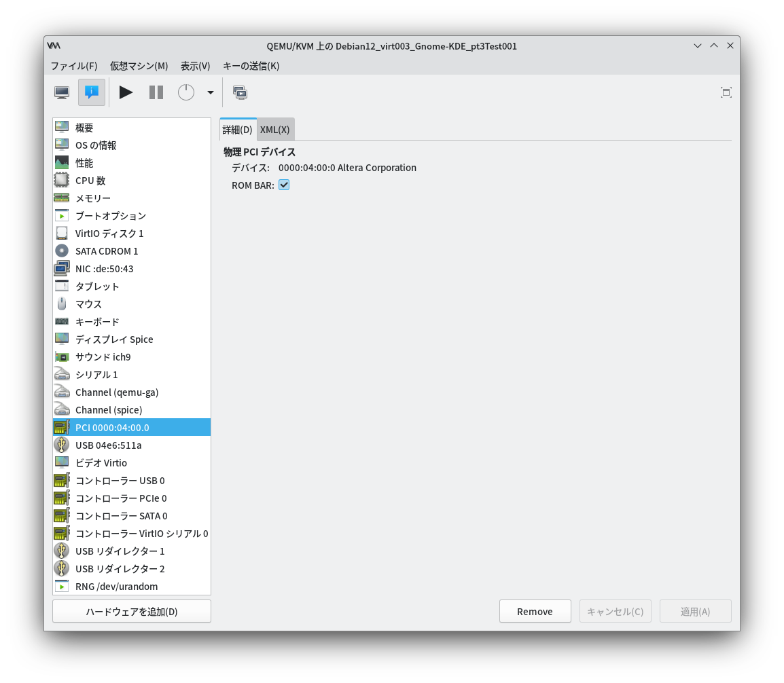
Task: Start the virtual machine with play button
Action: (x=126, y=92)
